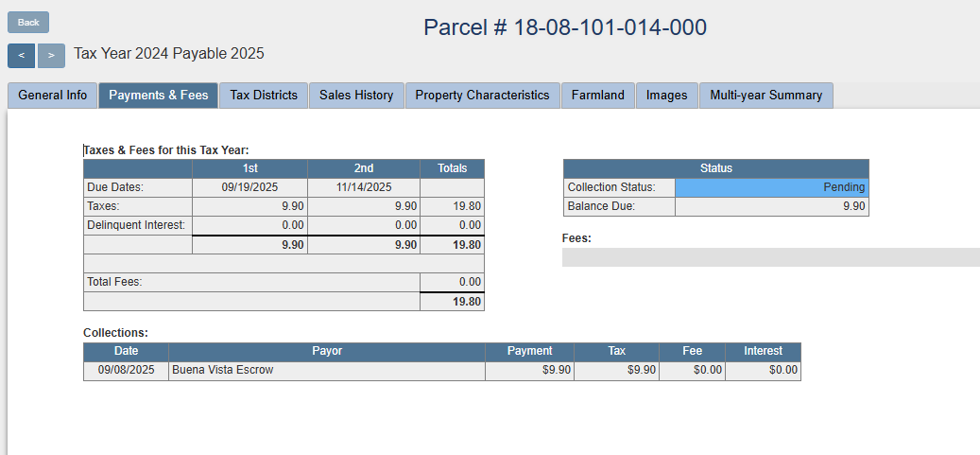Viewport: 980px width, 455px height.
Task: Open the Sales History tab
Action: [356, 96]
